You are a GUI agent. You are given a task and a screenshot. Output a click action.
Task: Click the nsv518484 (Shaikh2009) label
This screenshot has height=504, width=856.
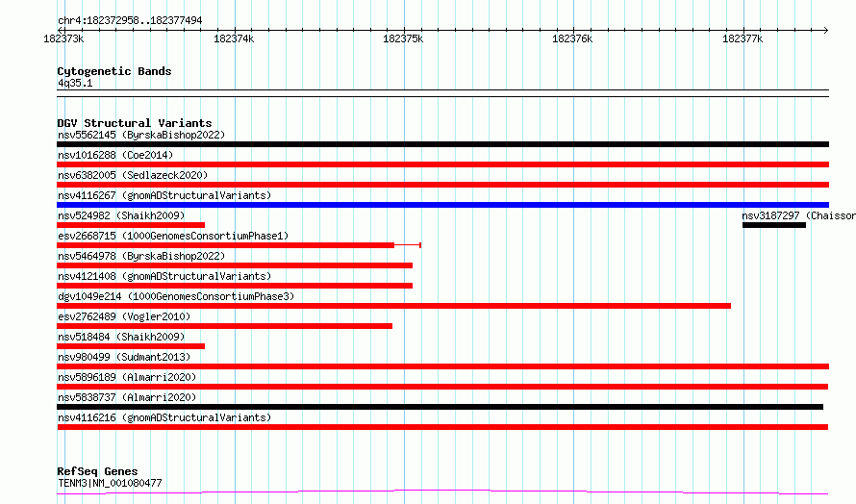point(121,337)
